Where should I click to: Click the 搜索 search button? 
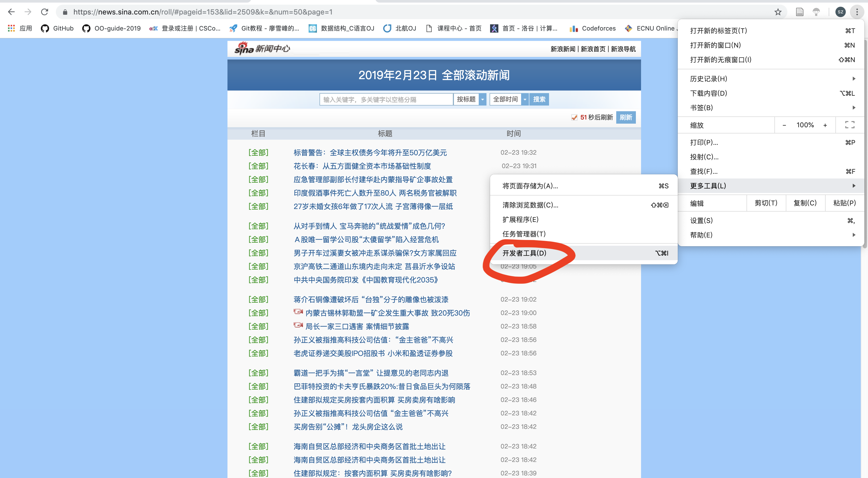pos(539,99)
